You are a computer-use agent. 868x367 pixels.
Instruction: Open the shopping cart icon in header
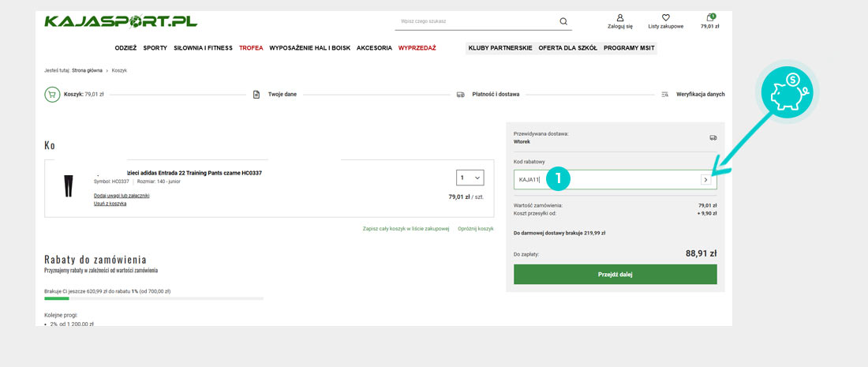coord(709,18)
